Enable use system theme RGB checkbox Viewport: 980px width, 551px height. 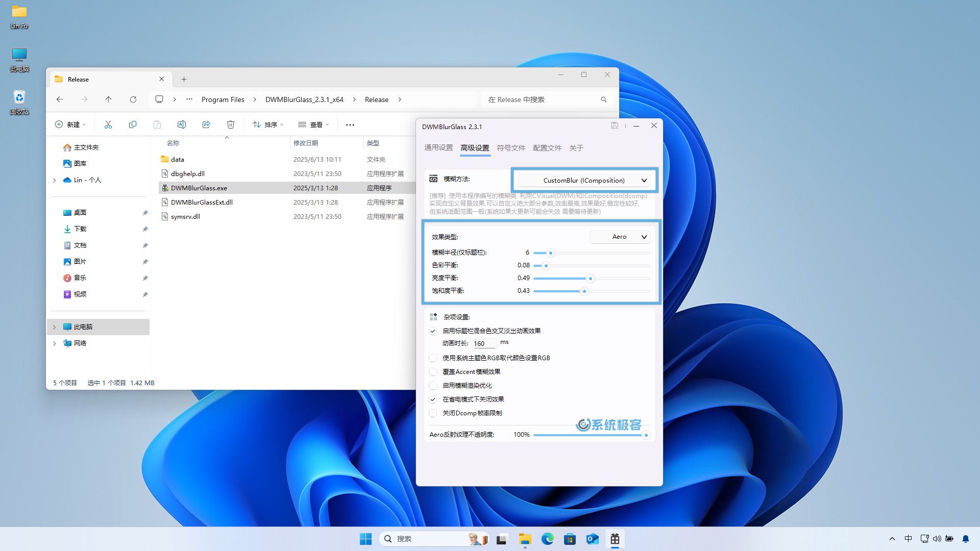[x=433, y=358]
